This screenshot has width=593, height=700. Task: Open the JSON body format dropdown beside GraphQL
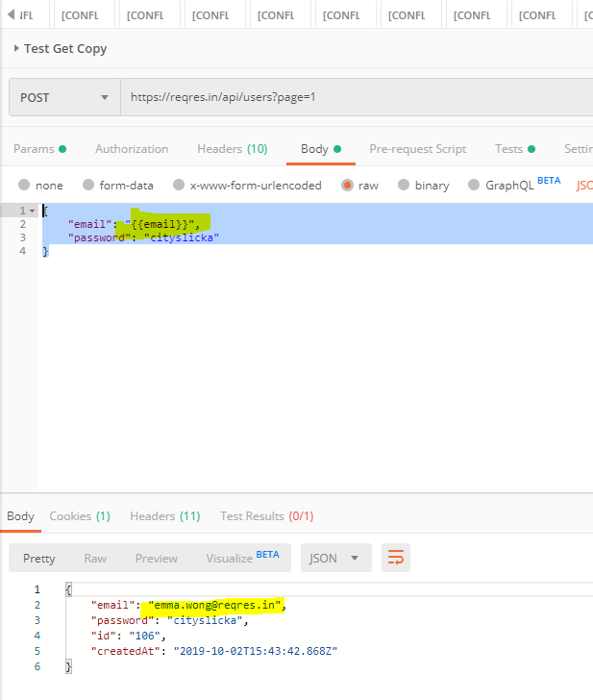click(x=584, y=186)
